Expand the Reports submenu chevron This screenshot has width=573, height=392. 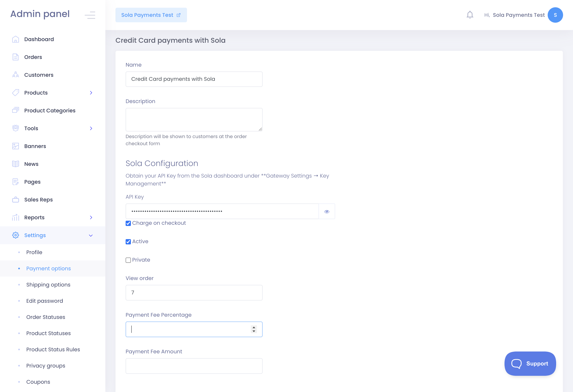tap(91, 217)
